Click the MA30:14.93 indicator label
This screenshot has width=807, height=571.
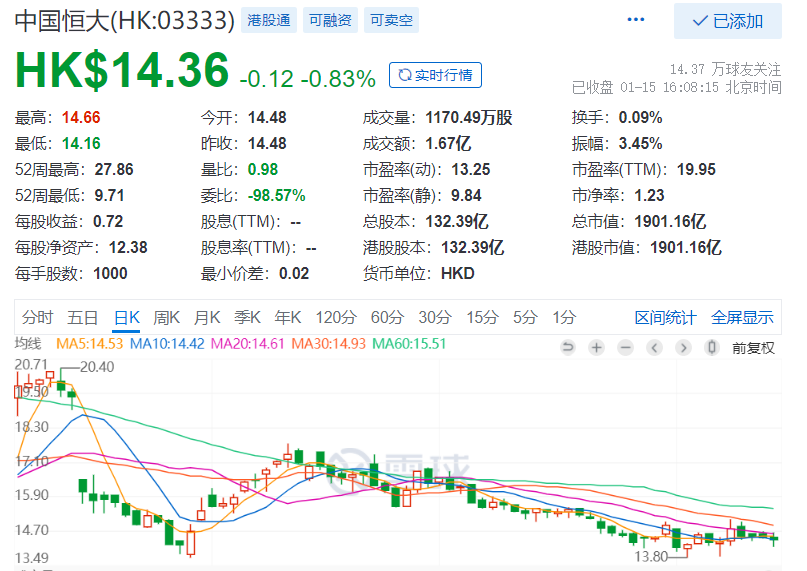coord(328,343)
